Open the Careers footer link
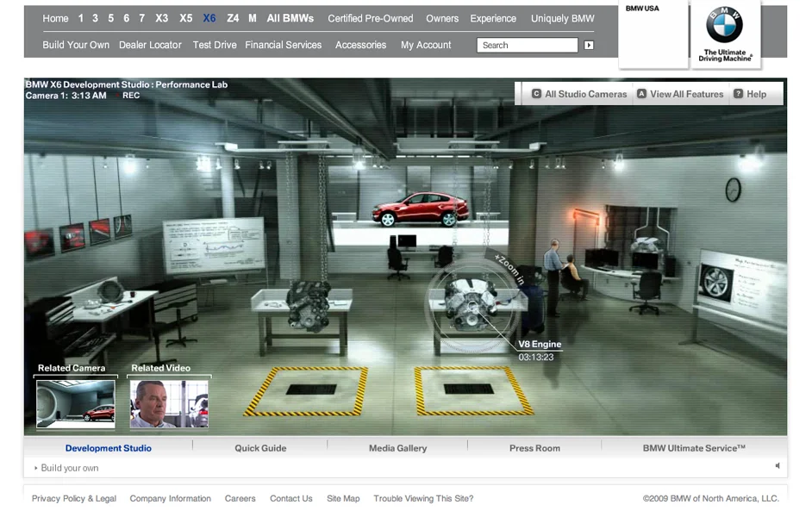 point(240,498)
